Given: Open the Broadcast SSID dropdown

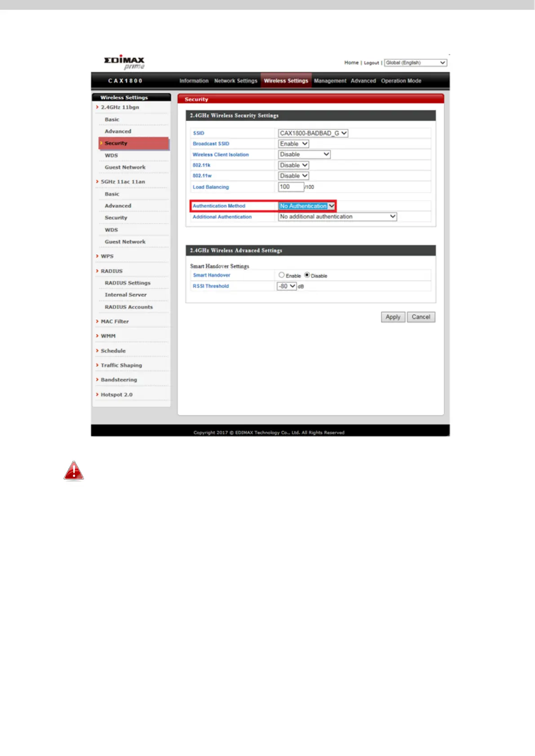Looking at the screenshot, I should point(293,144).
